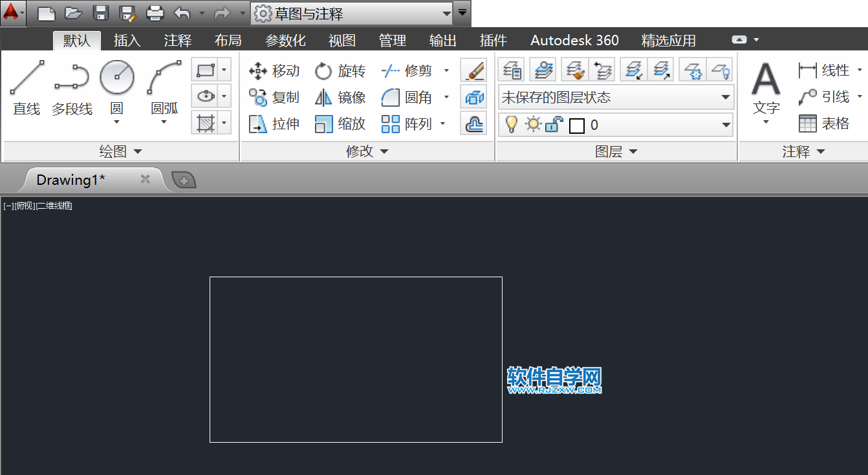
Task: Select the 缩放 (Scale) tool
Action: [340, 123]
